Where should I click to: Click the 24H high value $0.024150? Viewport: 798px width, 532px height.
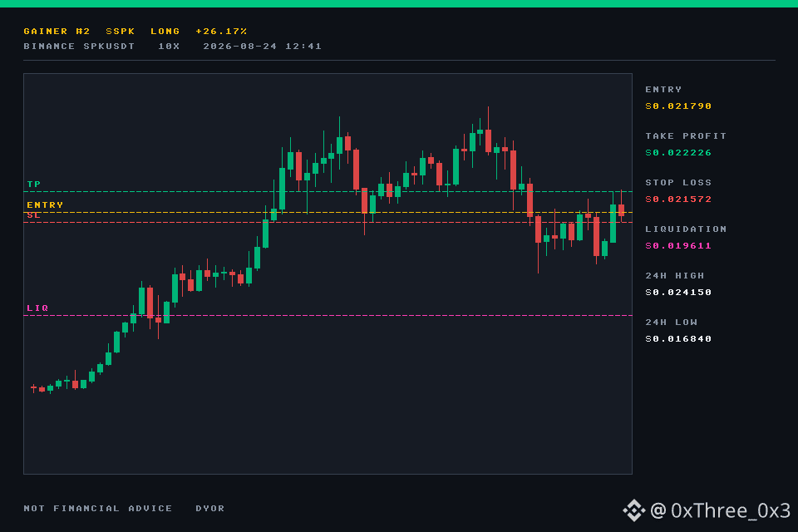[678, 293]
